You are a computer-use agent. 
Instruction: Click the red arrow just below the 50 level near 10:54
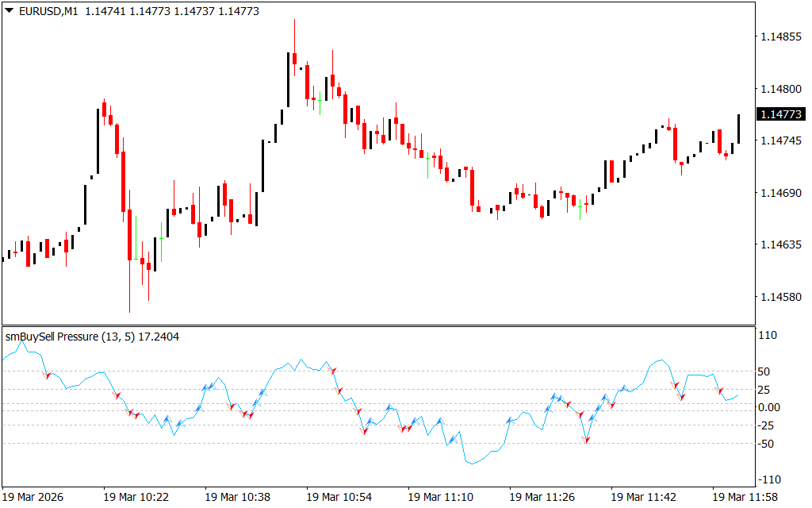tap(334, 371)
